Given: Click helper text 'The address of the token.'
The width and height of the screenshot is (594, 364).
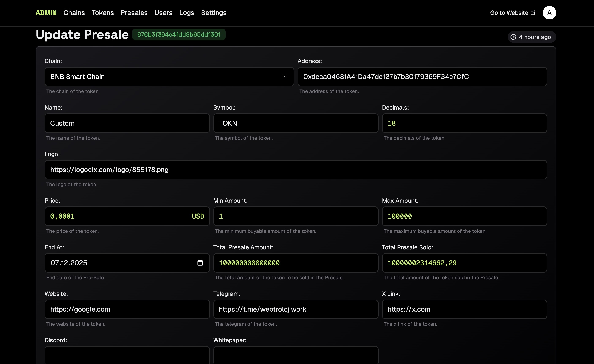Looking at the screenshot, I should pyautogui.click(x=329, y=91).
